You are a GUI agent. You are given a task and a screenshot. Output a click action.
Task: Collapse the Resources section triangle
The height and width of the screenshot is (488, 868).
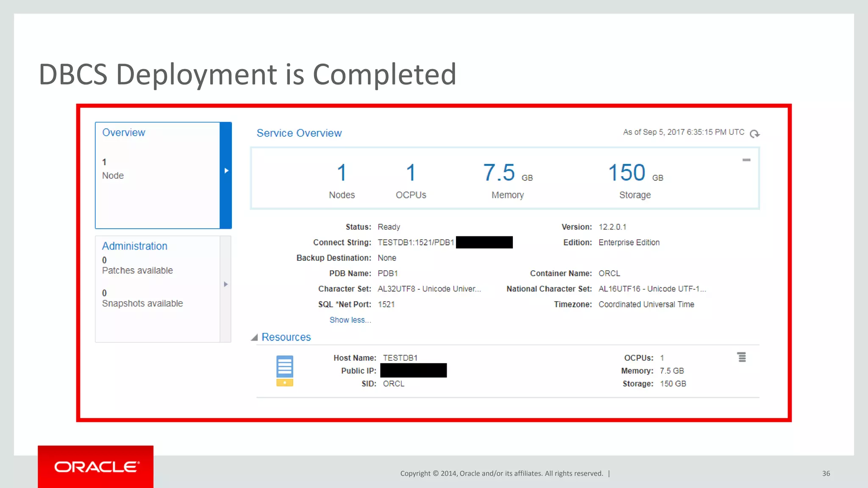[x=254, y=337]
